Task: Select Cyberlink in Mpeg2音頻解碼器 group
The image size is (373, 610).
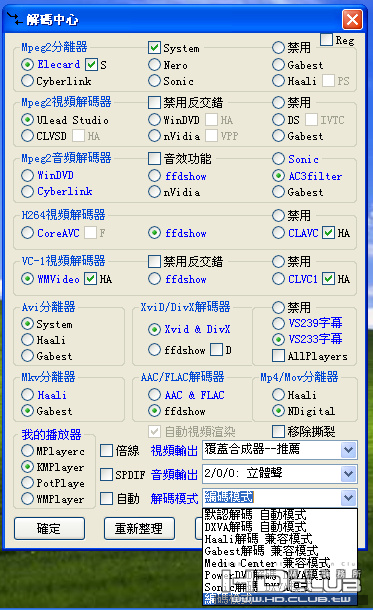Action: (x=27, y=191)
